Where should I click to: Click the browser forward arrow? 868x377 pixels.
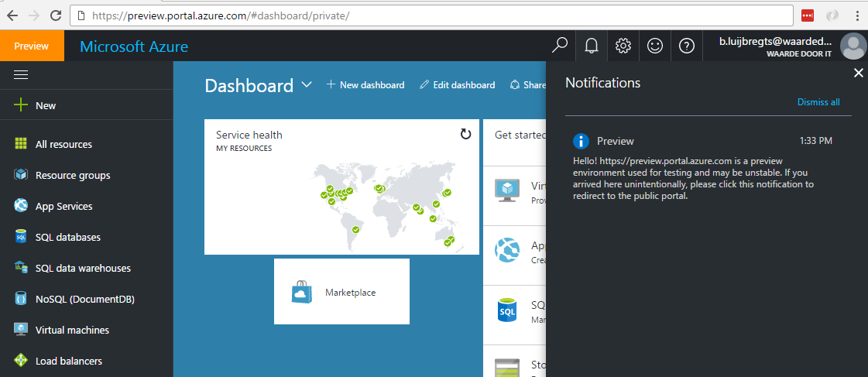click(34, 16)
